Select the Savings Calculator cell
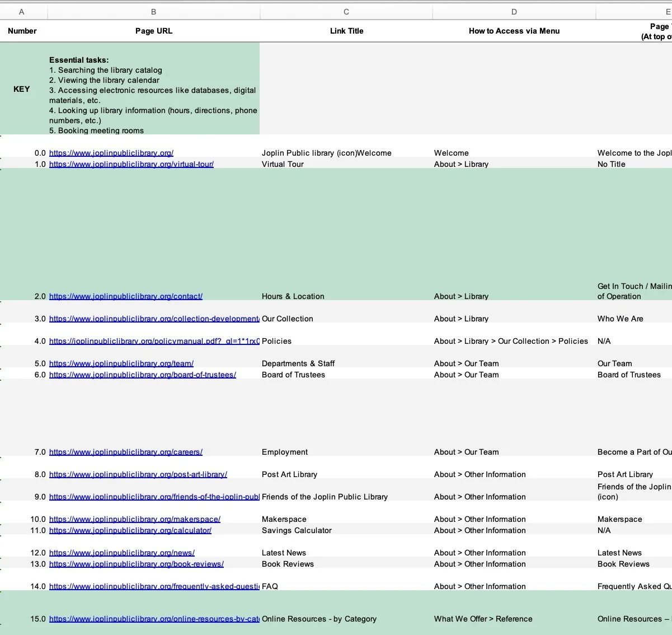 coord(346,529)
